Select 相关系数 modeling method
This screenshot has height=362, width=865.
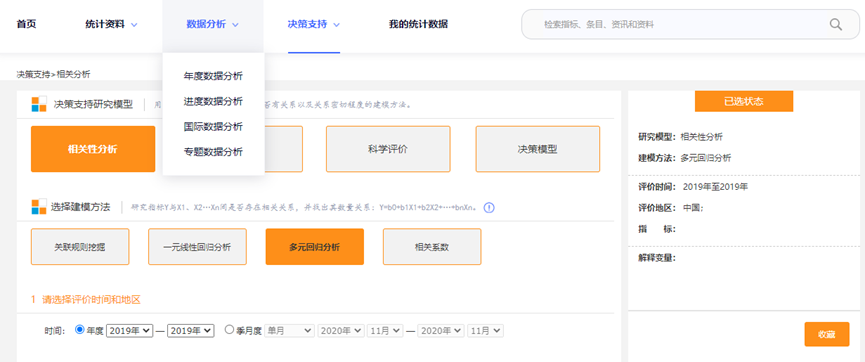click(x=432, y=247)
